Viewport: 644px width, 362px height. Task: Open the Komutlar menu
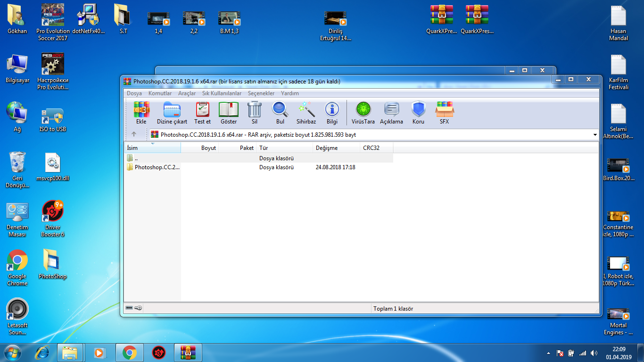160,93
